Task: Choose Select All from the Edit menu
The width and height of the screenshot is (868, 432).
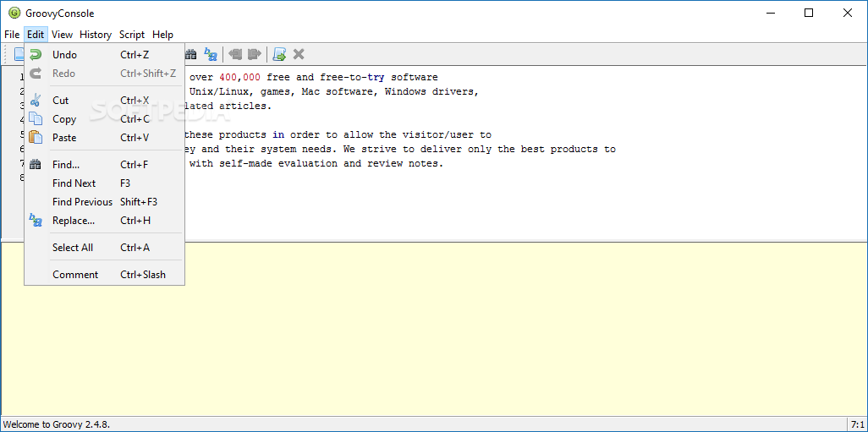Action: 104,247
